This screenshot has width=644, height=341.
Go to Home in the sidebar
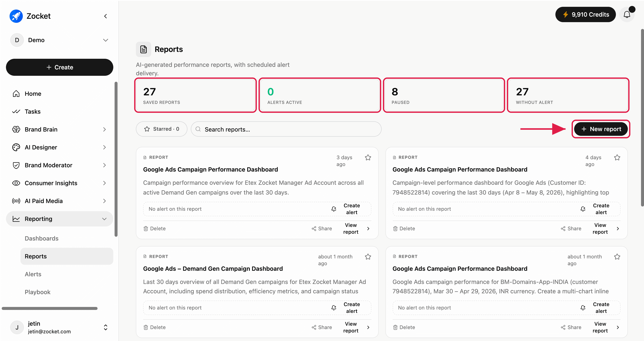pyautogui.click(x=59, y=94)
